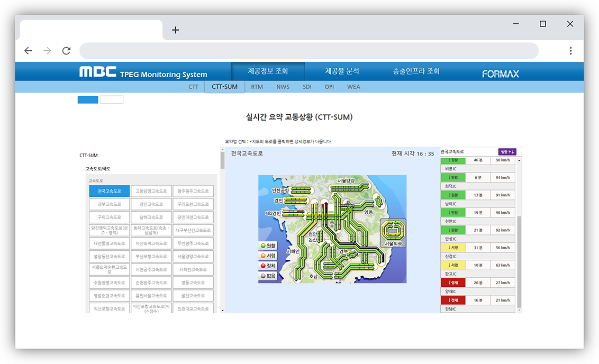Select the blue toggle box under the logo
The height and width of the screenshot is (364, 599).
click(88, 99)
